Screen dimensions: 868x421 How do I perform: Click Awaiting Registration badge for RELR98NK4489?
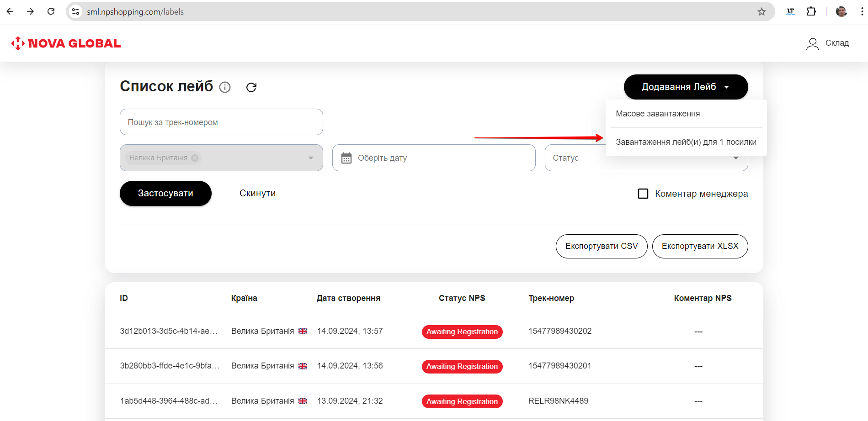(462, 401)
